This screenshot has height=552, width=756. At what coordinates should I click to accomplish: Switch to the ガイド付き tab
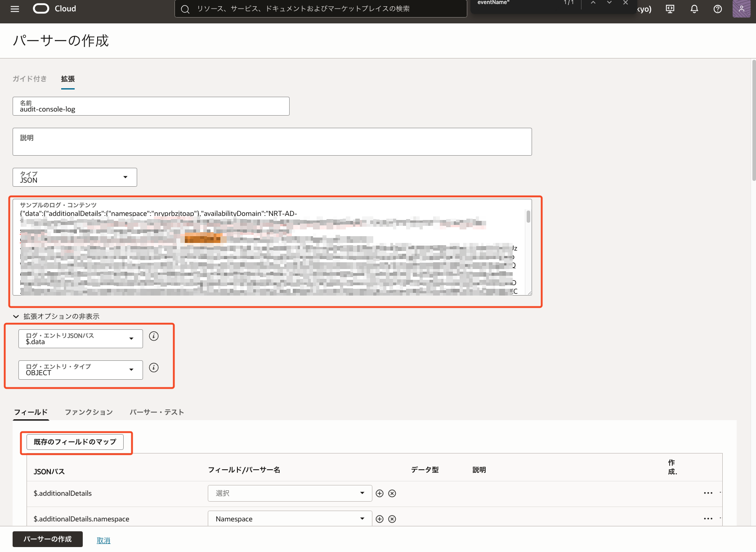pos(30,79)
